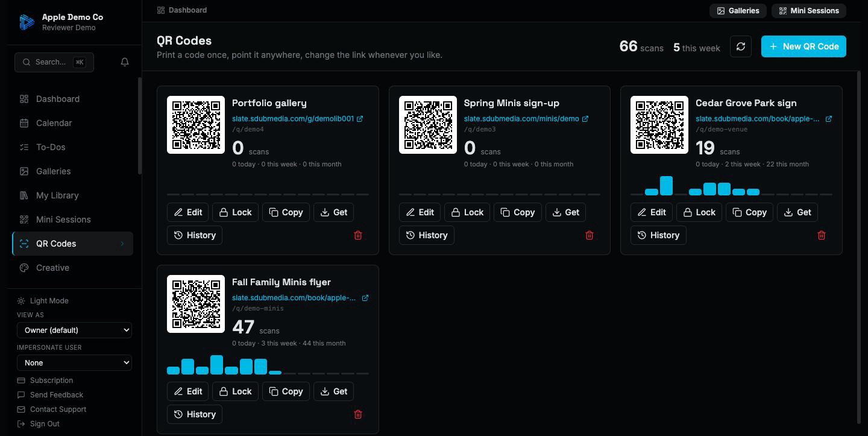
Task: Open external link icon for Fall Family Minis flyer
Action: (x=365, y=298)
